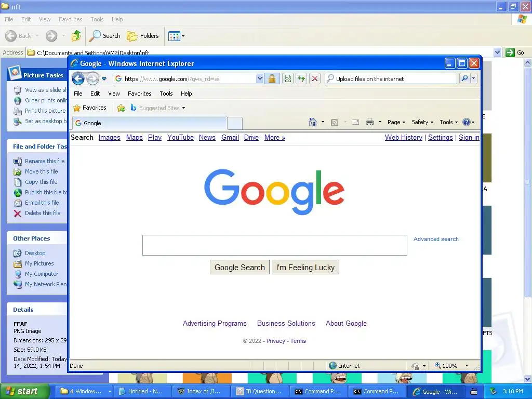Open taskbar Windows group dropdown arrow
Viewport: 532px width, 399px height.
click(x=110, y=391)
